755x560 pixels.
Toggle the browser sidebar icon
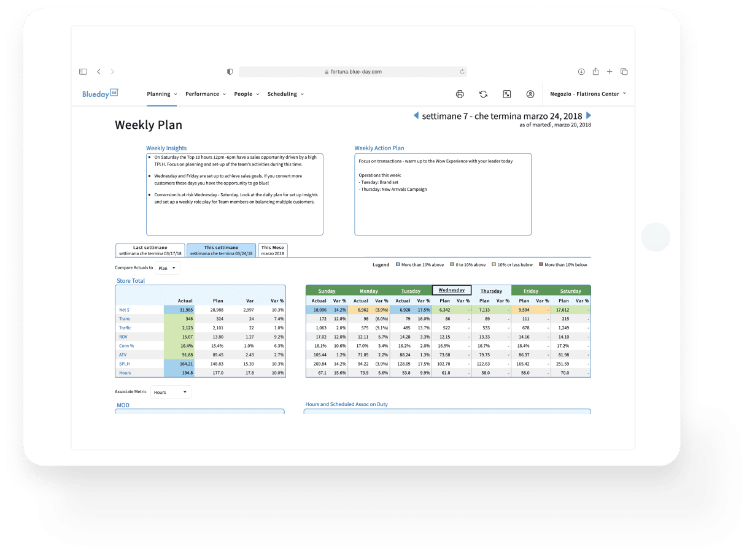(x=83, y=72)
